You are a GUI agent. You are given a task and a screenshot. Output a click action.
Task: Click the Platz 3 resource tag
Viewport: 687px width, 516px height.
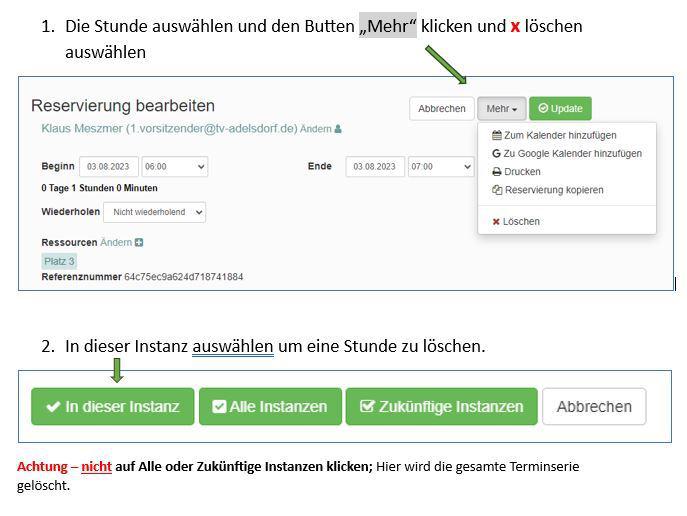pyautogui.click(x=59, y=261)
